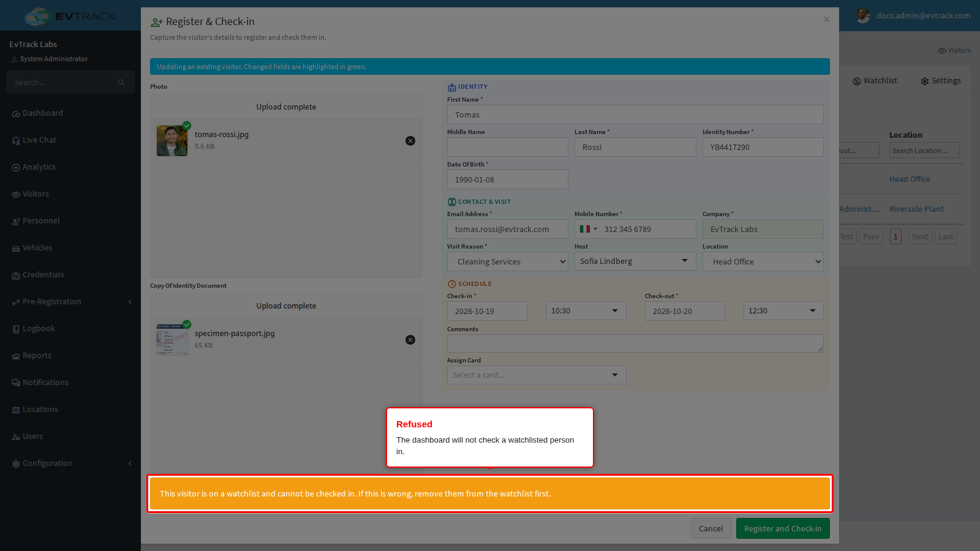Open Reports in the sidebar

tap(31, 356)
